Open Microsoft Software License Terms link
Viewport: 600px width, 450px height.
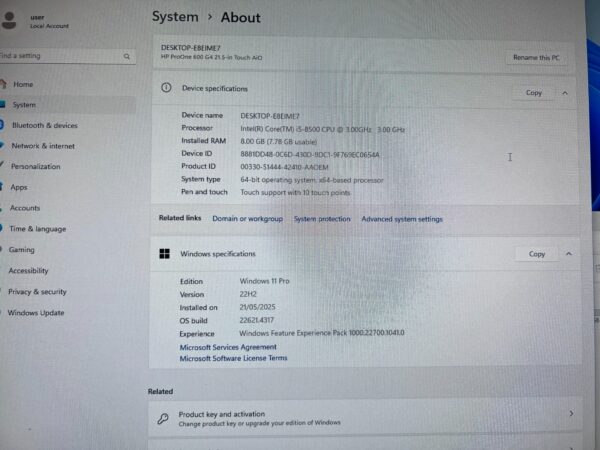coord(233,358)
